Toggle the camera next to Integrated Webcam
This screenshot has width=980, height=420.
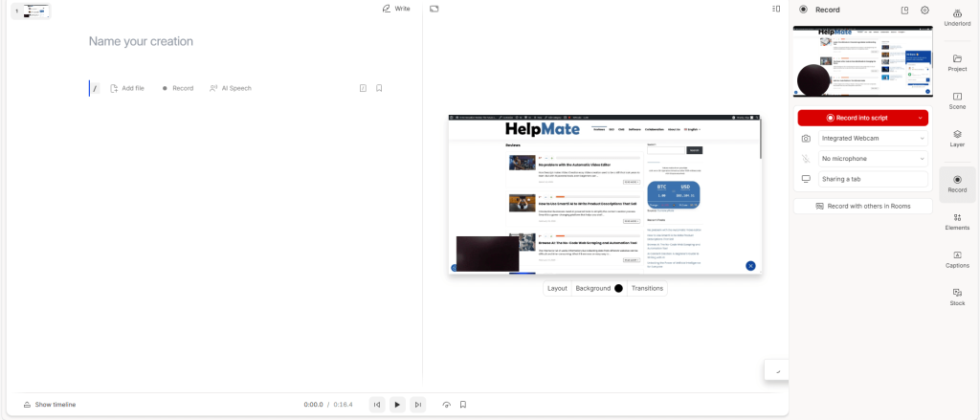click(x=806, y=139)
